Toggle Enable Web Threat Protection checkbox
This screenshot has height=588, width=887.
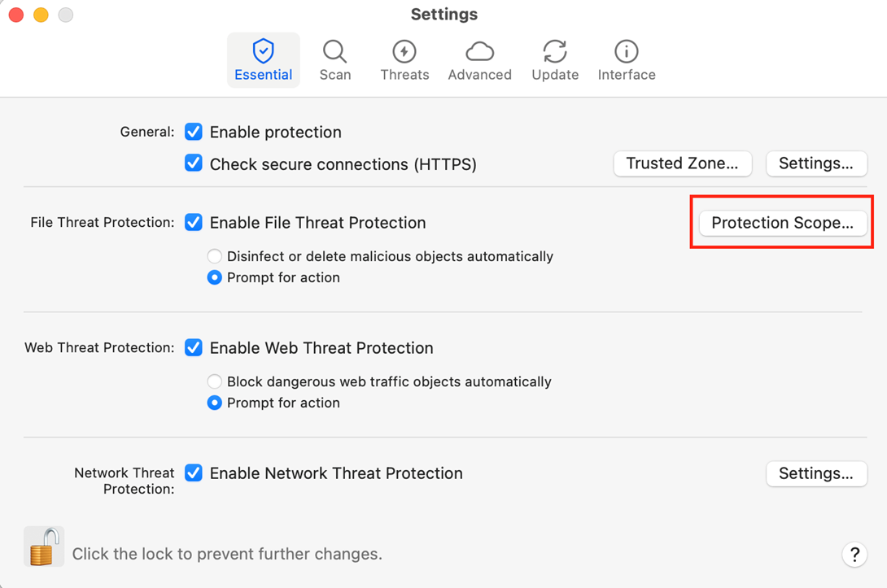click(194, 347)
